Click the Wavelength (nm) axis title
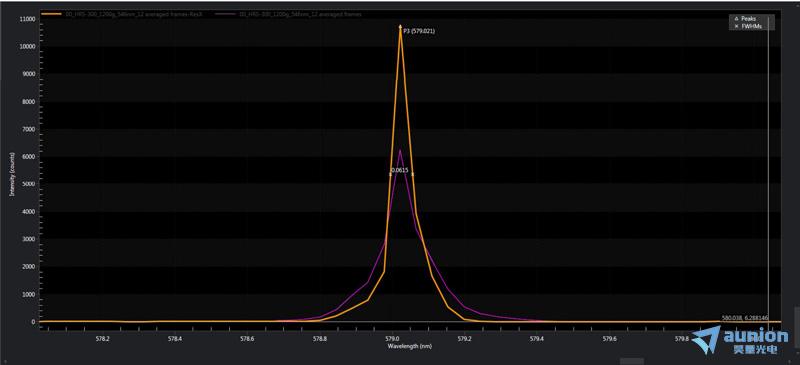 point(404,346)
